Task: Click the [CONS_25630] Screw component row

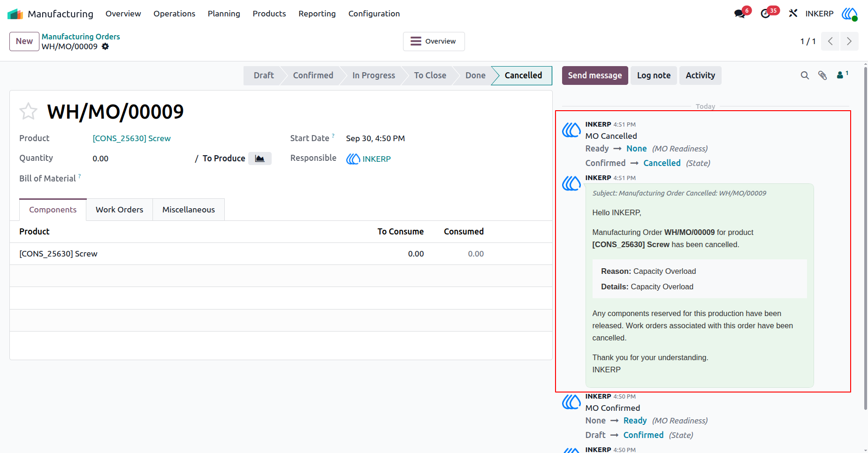Action: pos(281,254)
